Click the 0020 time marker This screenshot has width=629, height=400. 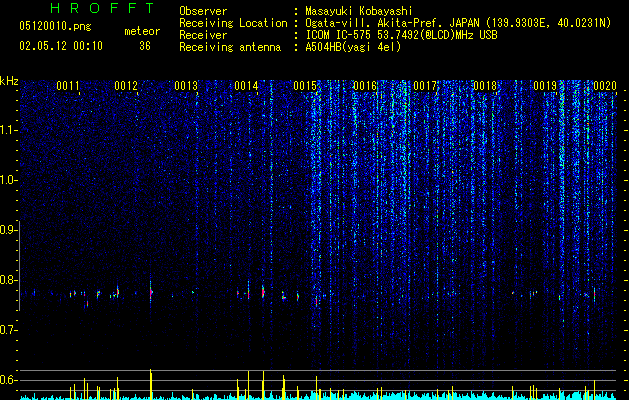tap(605, 86)
